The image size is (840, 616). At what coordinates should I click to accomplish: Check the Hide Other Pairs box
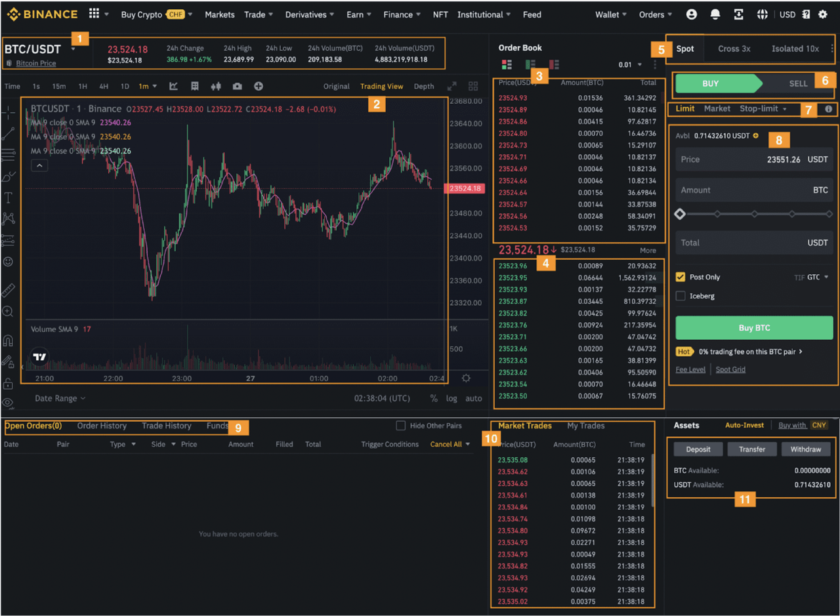(400, 426)
